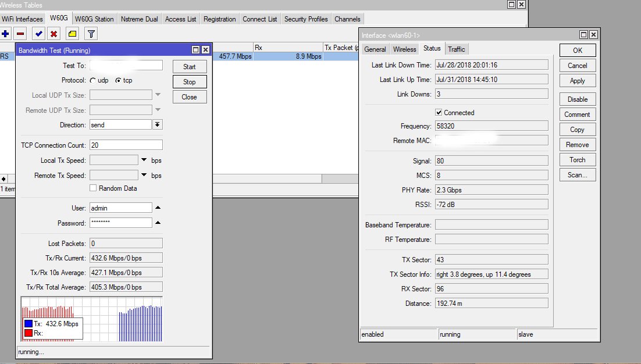The image size is (641, 364).
Task: Click the Distance value 192.74 m
Action: point(492,303)
